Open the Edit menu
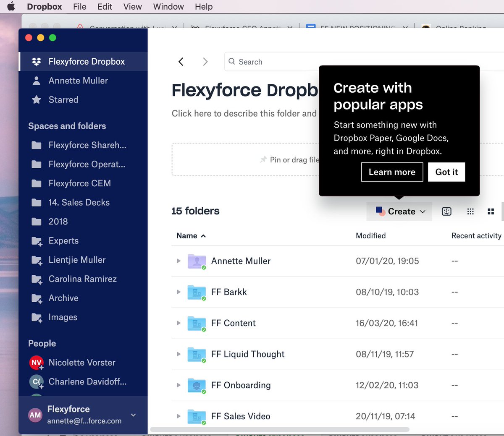Screen dimensions: 504x436 point(105,7)
